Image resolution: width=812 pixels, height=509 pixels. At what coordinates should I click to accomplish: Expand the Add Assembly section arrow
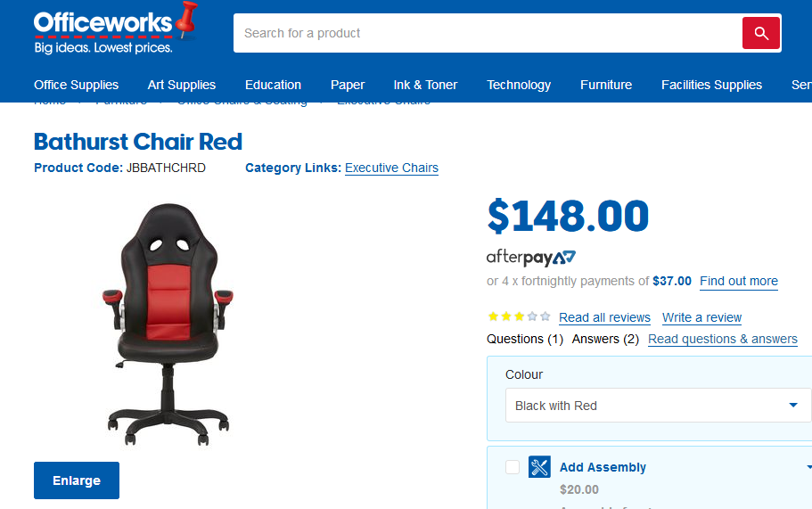coord(808,467)
